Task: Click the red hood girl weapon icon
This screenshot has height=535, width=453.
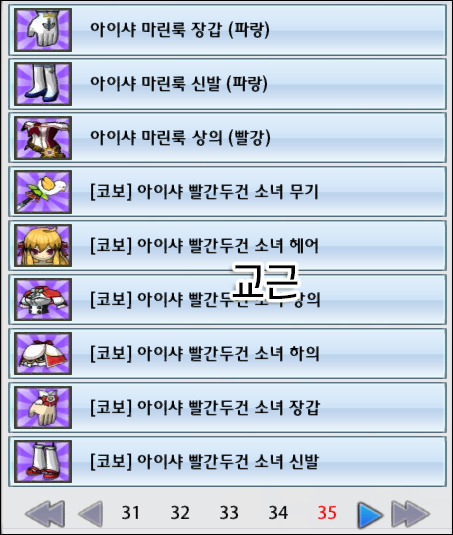Action: tap(43, 192)
